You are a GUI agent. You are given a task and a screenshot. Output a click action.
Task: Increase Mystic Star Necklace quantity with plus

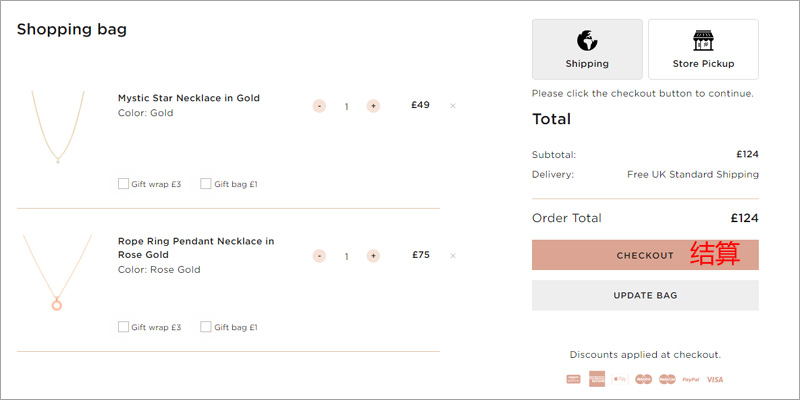coord(373,106)
